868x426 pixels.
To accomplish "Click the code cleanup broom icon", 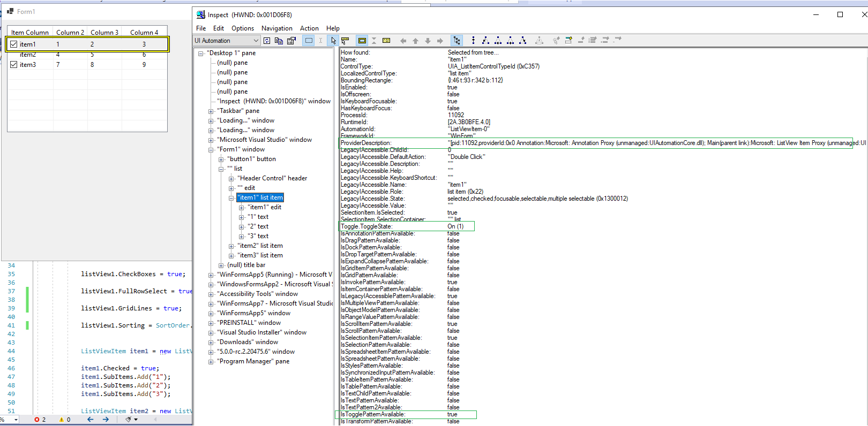I will (x=128, y=420).
